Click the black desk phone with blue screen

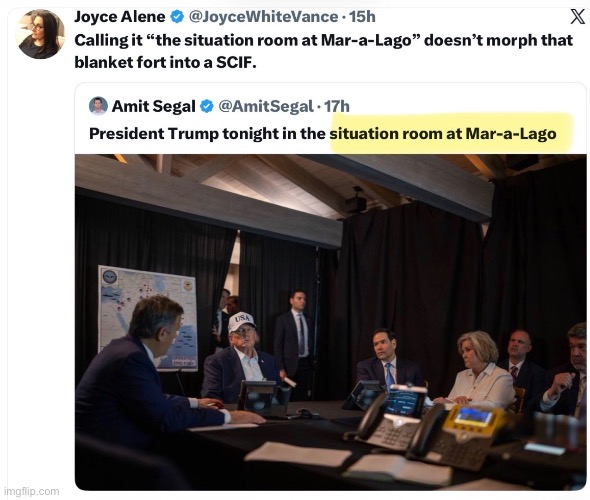tap(389, 417)
